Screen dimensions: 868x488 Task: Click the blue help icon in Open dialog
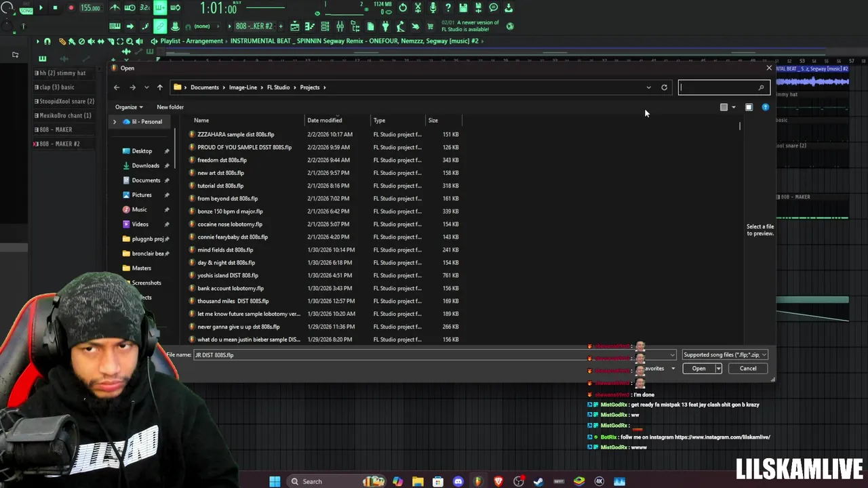[x=766, y=107]
